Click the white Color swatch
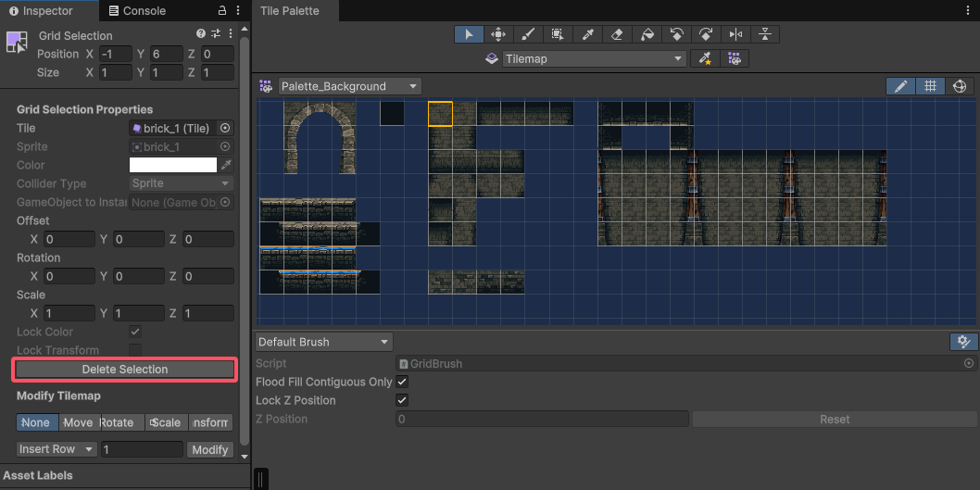The height and width of the screenshot is (490, 980). (173, 165)
